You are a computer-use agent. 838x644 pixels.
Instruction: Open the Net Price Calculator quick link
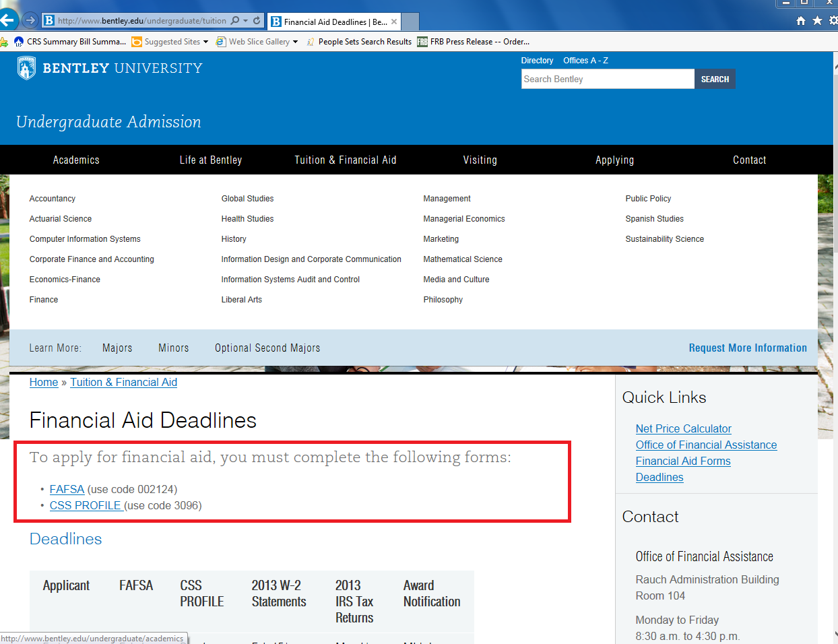click(683, 429)
